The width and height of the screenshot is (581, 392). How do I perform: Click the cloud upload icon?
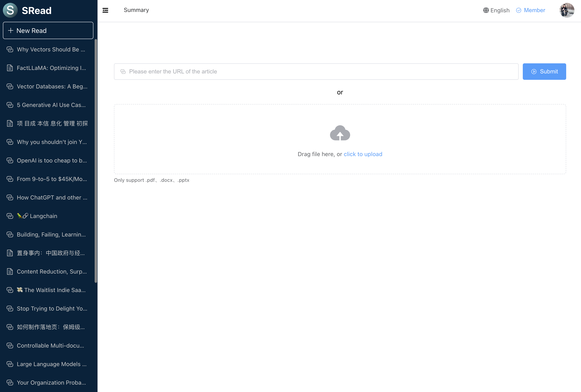[340, 133]
